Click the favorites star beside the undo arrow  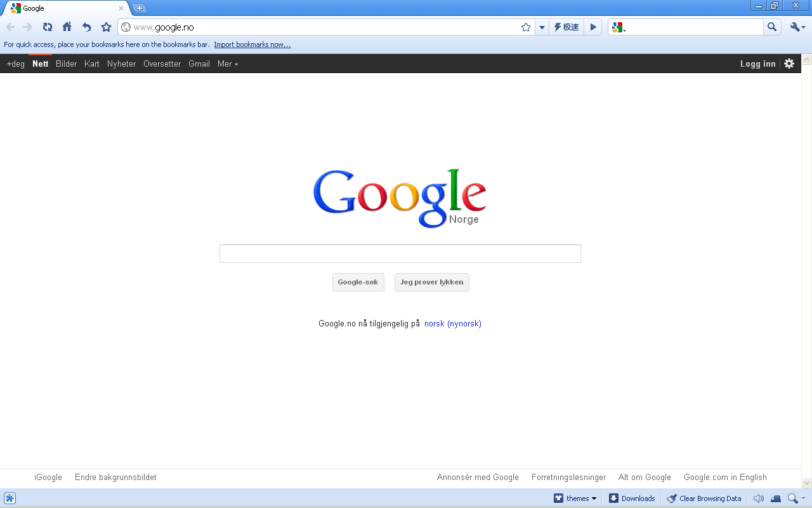106,27
